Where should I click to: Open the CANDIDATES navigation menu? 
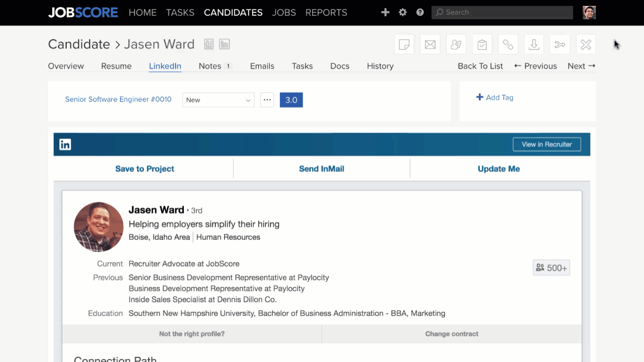click(233, 13)
